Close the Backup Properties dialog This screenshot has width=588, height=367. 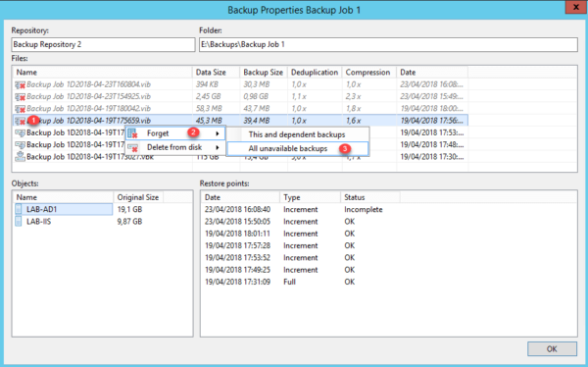pos(576,7)
